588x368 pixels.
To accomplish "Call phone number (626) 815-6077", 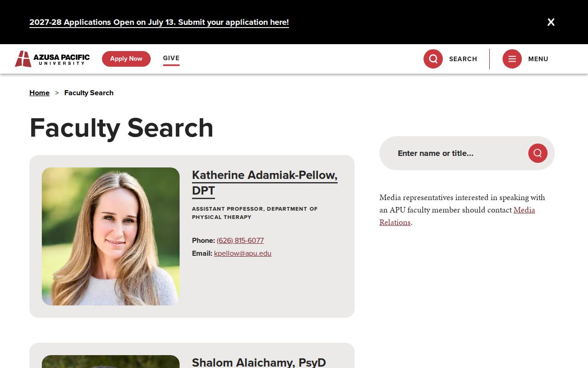I will pyautogui.click(x=240, y=241).
